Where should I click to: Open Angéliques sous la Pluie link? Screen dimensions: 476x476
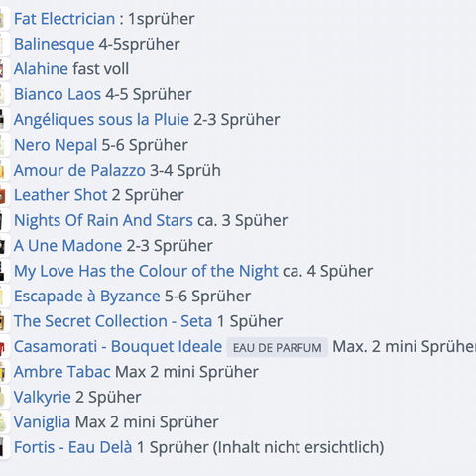101,120
